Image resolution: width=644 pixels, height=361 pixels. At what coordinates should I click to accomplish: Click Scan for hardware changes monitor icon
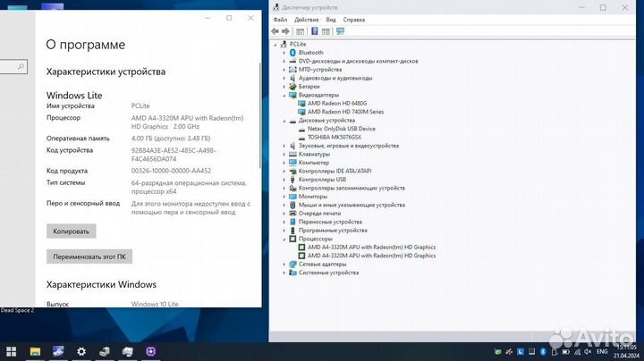coord(340,31)
